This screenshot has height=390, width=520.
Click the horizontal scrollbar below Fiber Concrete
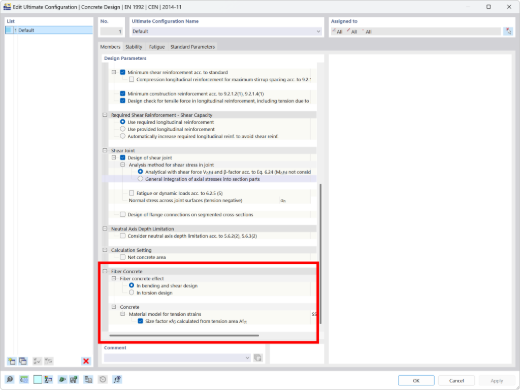(184, 336)
